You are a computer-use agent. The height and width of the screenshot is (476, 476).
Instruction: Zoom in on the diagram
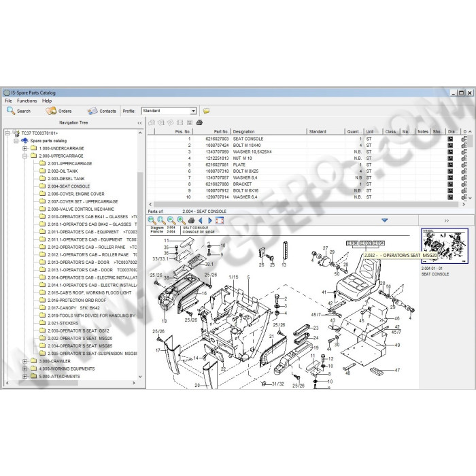pyautogui.click(x=182, y=220)
